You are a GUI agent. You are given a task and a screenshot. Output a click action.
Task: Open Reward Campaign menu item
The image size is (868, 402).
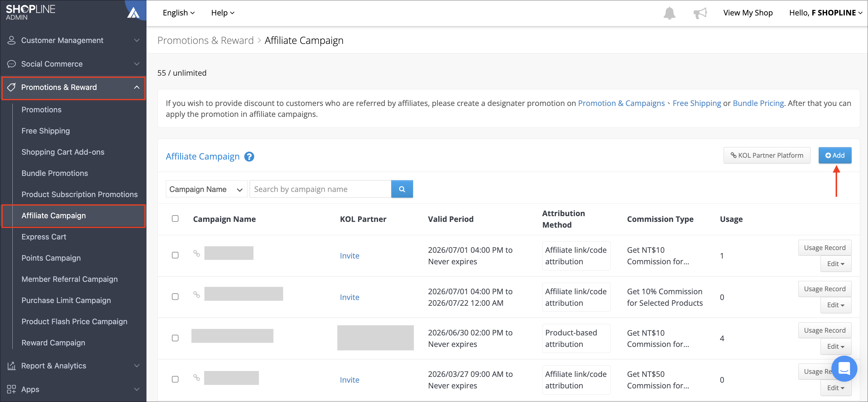pos(53,343)
